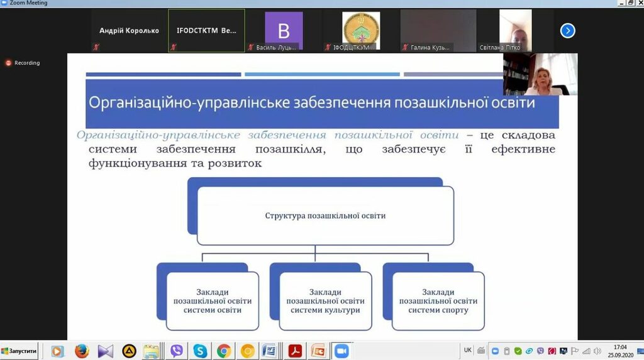
Task: Open the UK language indicator in tray
Action: [x=467, y=350]
